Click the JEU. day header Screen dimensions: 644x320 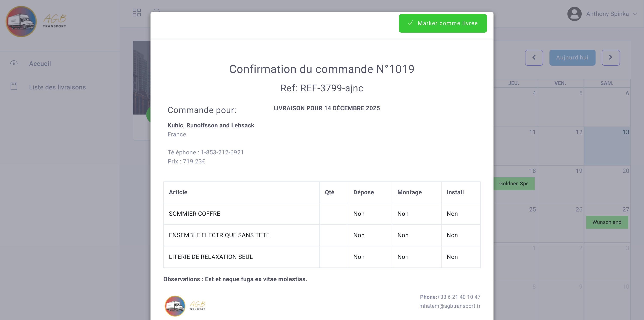[x=513, y=83]
